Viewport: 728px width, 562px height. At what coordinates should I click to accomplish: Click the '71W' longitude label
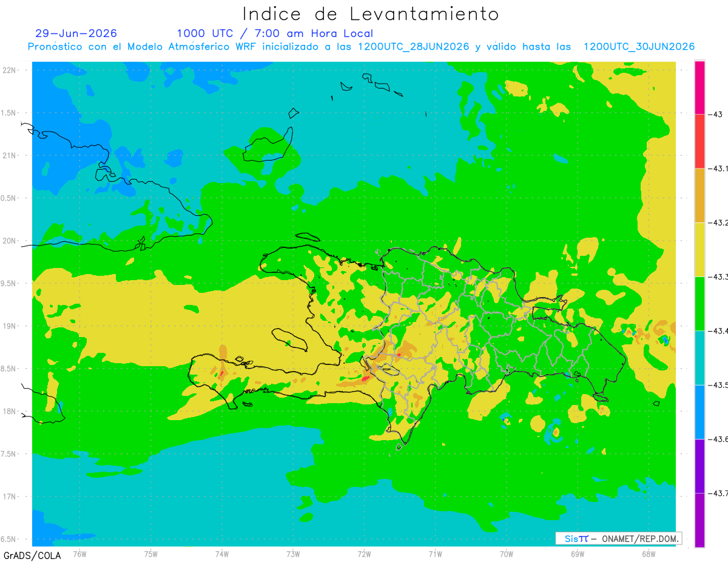pyautogui.click(x=435, y=554)
